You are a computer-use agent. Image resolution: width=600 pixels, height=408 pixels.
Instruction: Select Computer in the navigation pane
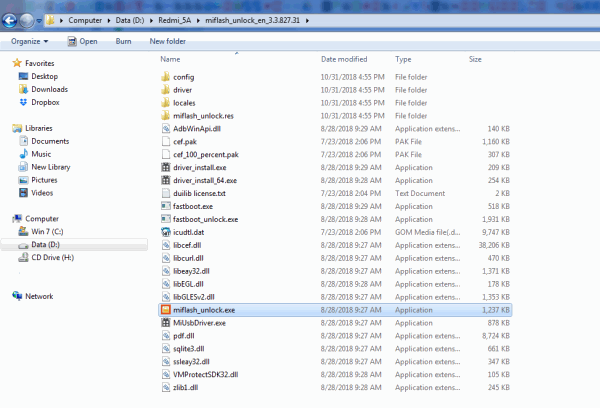tap(42, 219)
